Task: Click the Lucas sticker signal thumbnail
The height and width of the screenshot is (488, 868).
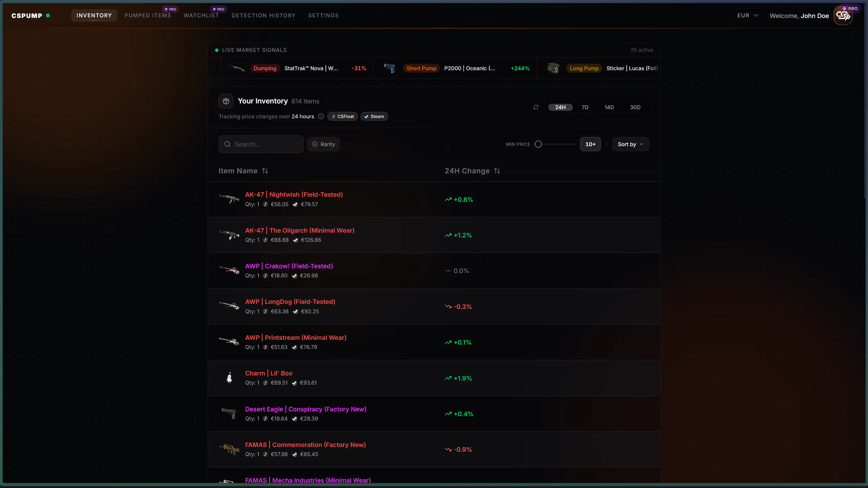Action: click(553, 68)
